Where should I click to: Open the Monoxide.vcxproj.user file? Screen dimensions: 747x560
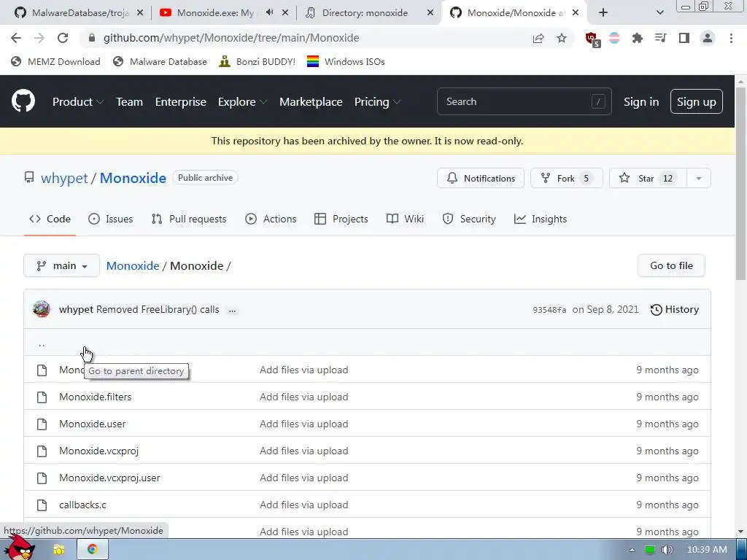click(109, 478)
